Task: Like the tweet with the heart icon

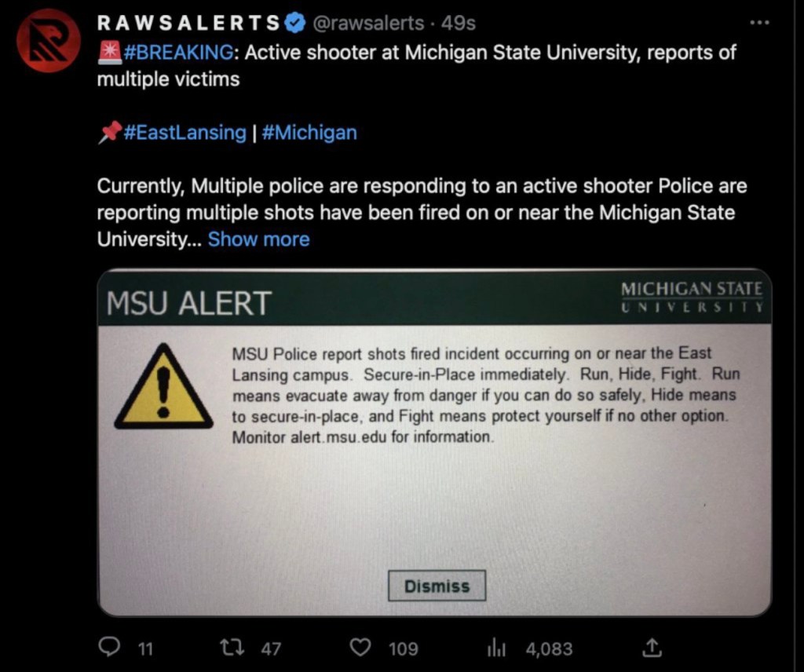Action: [x=360, y=648]
